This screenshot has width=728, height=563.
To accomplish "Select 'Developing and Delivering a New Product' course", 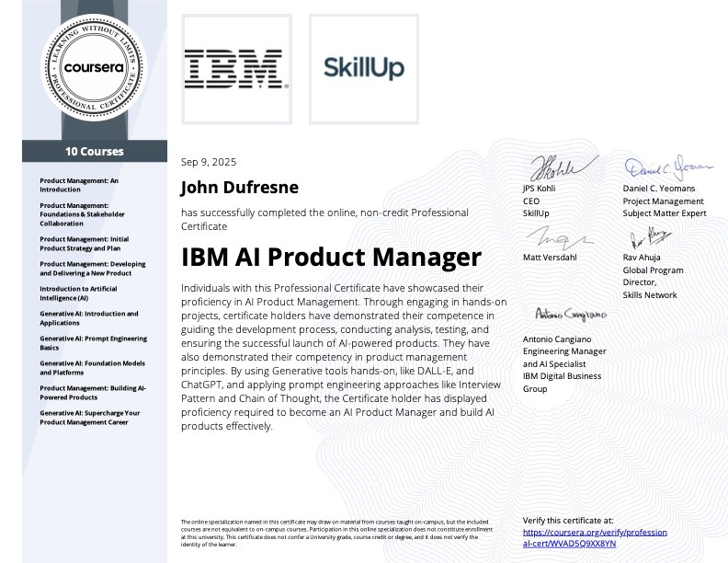I will pos(93,269).
